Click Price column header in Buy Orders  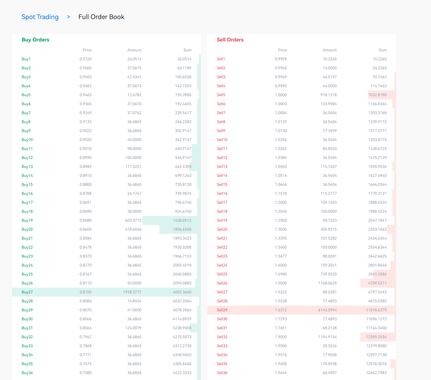coord(87,50)
